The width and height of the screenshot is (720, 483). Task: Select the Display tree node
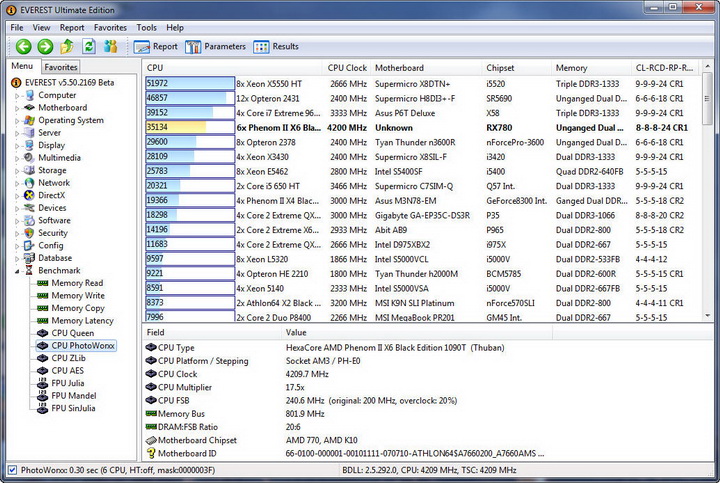45,145
